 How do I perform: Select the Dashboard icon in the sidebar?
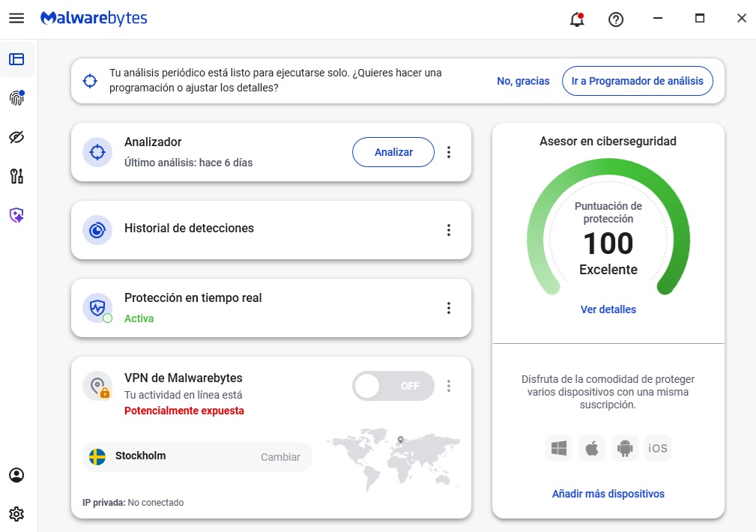pyautogui.click(x=16, y=60)
